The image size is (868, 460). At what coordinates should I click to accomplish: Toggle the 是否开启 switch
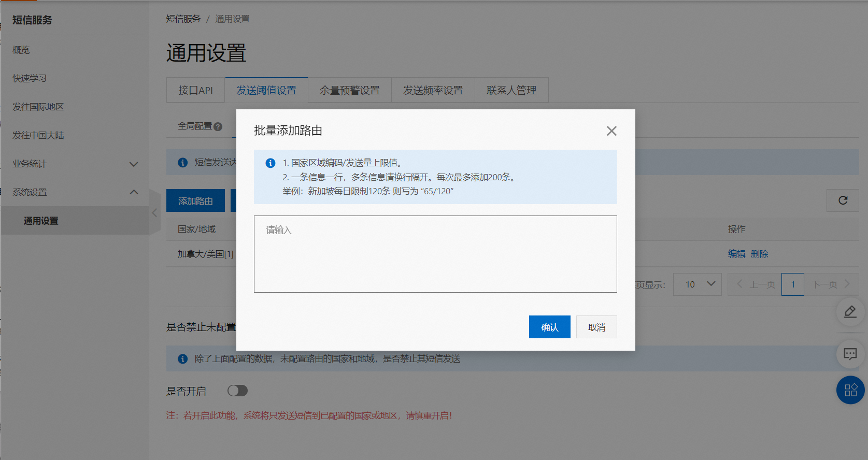[237, 391]
